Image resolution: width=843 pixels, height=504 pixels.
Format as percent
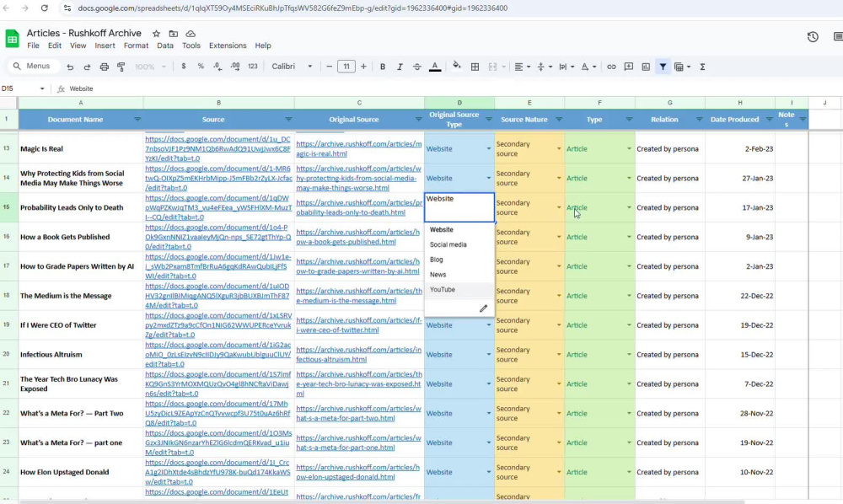(201, 67)
